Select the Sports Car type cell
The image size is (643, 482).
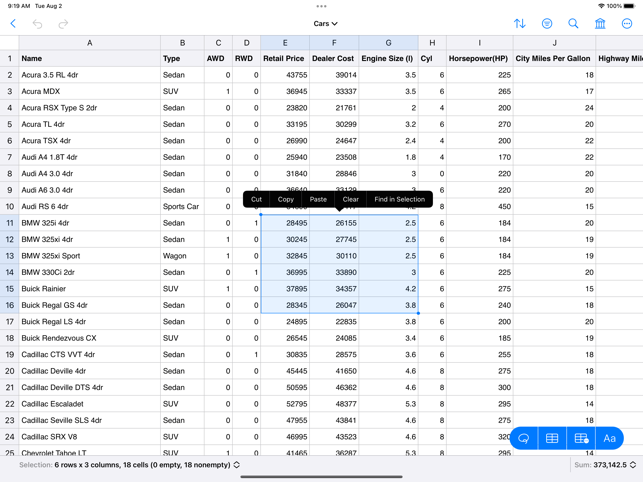(182, 206)
